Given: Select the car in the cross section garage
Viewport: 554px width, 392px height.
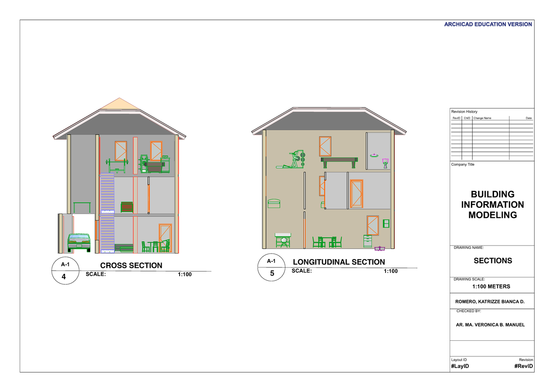Looking at the screenshot, I should pos(79,243).
